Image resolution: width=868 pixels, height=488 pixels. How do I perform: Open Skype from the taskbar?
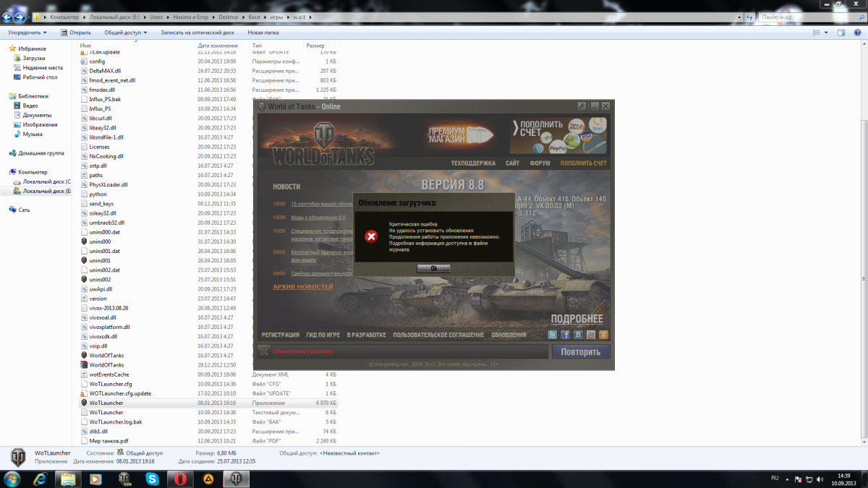pos(152,479)
